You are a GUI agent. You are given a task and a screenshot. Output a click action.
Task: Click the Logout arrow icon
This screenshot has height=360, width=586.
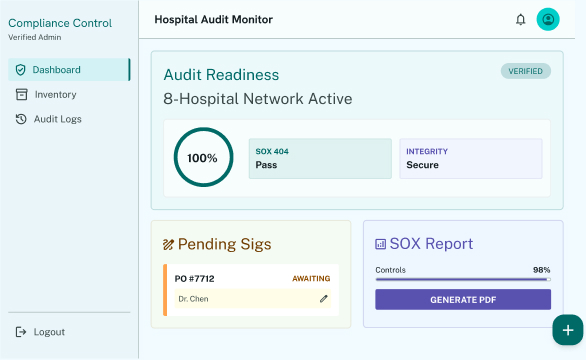(x=21, y=332)
